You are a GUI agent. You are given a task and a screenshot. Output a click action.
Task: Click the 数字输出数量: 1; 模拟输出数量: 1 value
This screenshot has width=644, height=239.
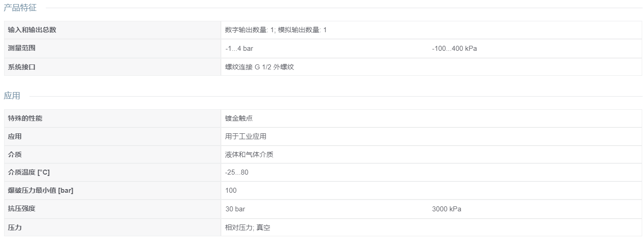tap(276, 30)
